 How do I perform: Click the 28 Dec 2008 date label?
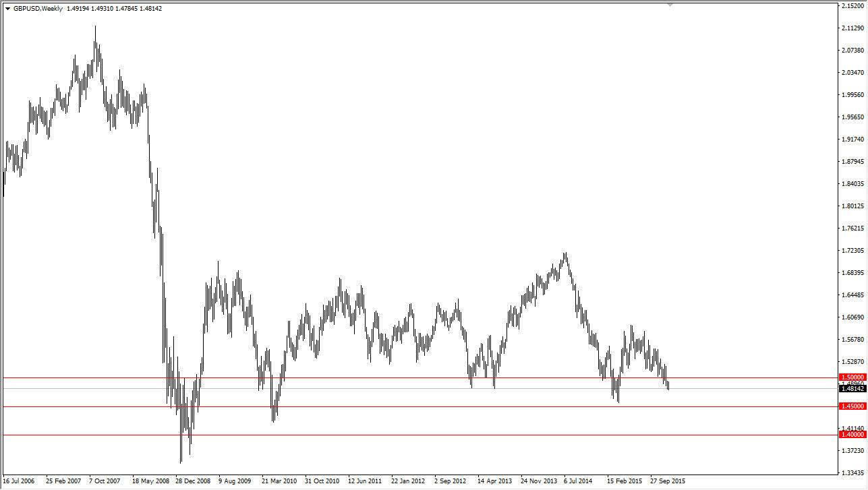(193, 482)
